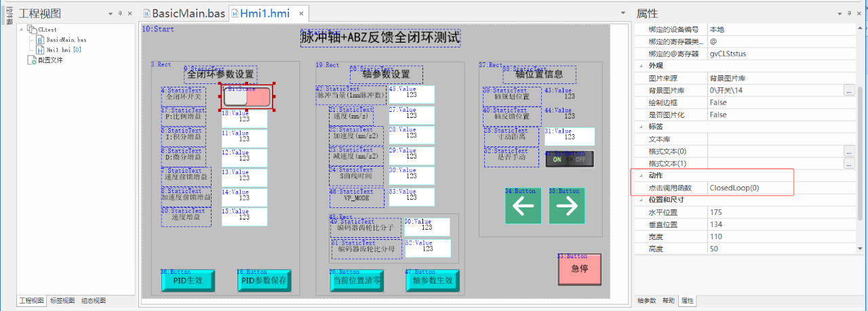Open 工程视图 panel options dropdown arrow
868x311 pixels.
(x=111, y=14)
